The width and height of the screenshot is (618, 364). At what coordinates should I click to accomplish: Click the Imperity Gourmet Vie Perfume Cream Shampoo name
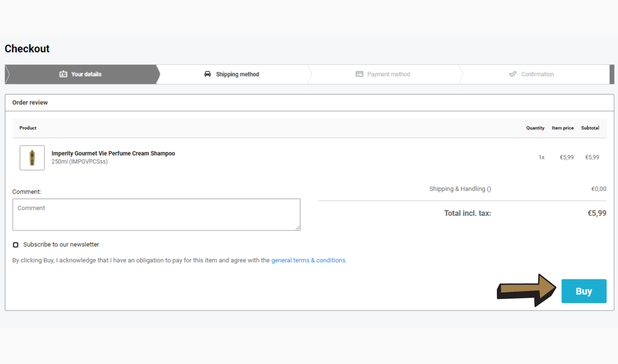(113, 153)
